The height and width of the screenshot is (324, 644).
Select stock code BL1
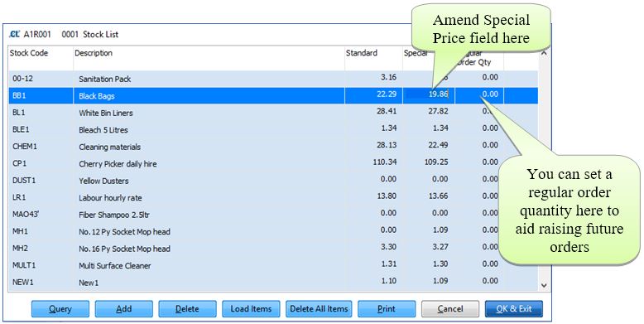(x=19, y=112)
